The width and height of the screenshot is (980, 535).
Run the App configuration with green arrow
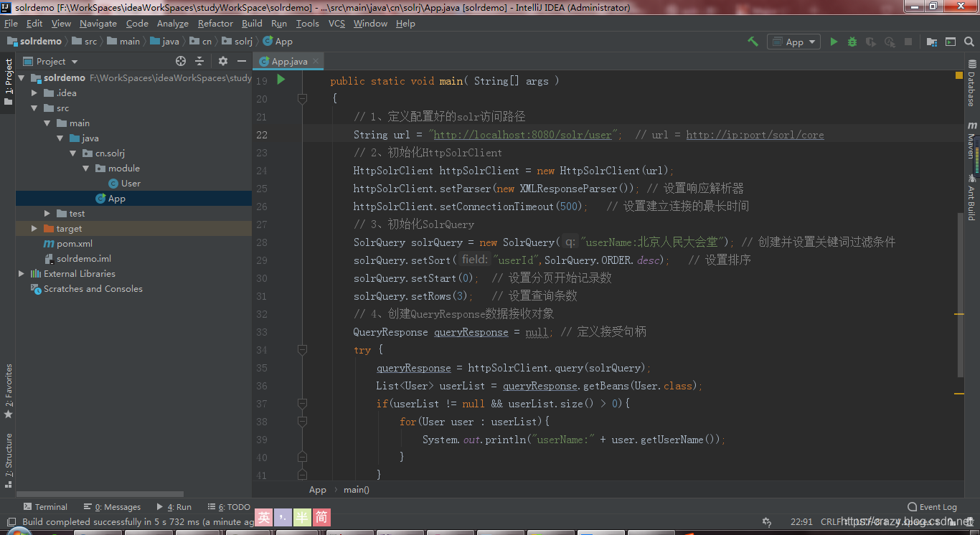(834, 41)
